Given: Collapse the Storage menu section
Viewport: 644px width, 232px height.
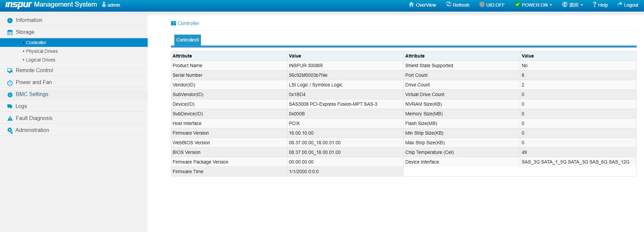Looking at the screenshot, I should coord(74,32).
